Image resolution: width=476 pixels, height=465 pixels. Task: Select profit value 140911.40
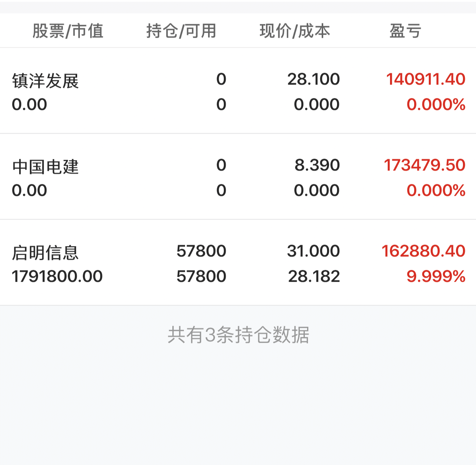point(426,79)
